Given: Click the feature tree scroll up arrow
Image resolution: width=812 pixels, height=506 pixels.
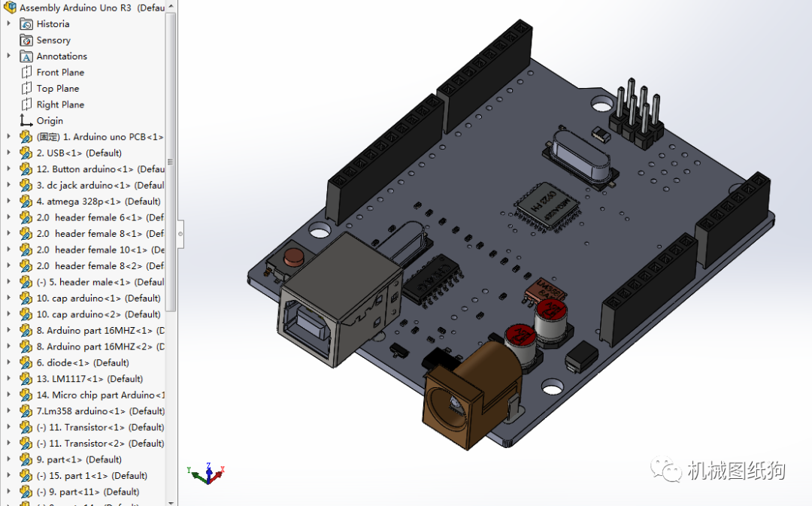Looking at the screenshot, I should pos(171,5).
